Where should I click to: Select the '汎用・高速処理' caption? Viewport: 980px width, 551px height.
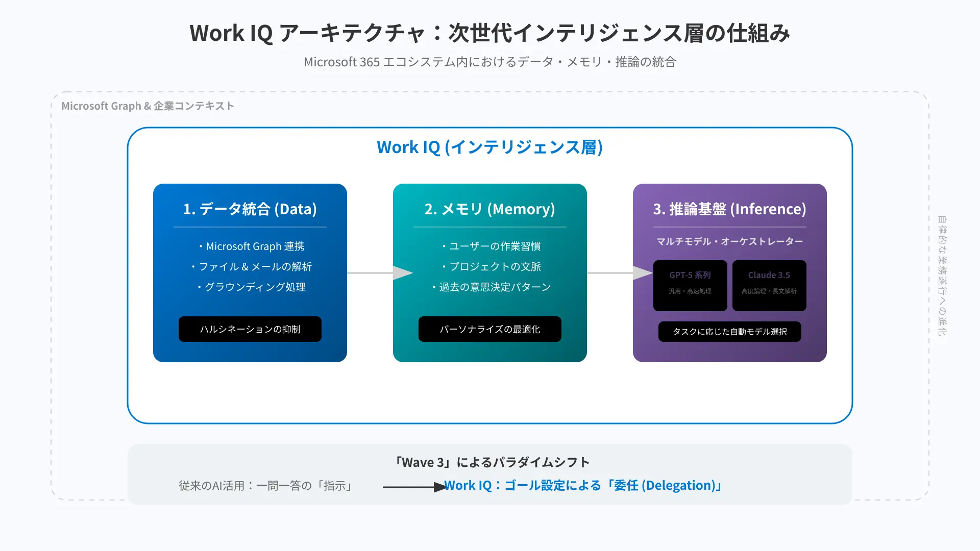coord(690,291)
